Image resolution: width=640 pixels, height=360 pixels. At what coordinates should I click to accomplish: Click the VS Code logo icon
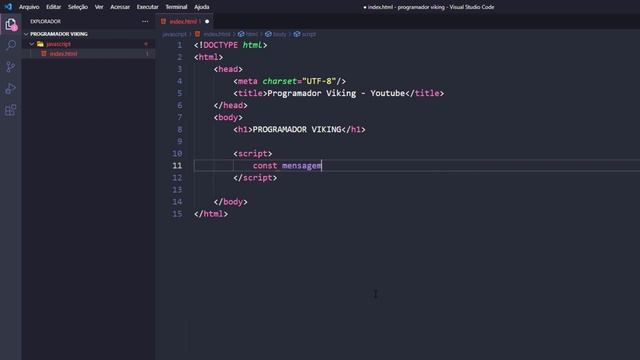coord(8,7)
